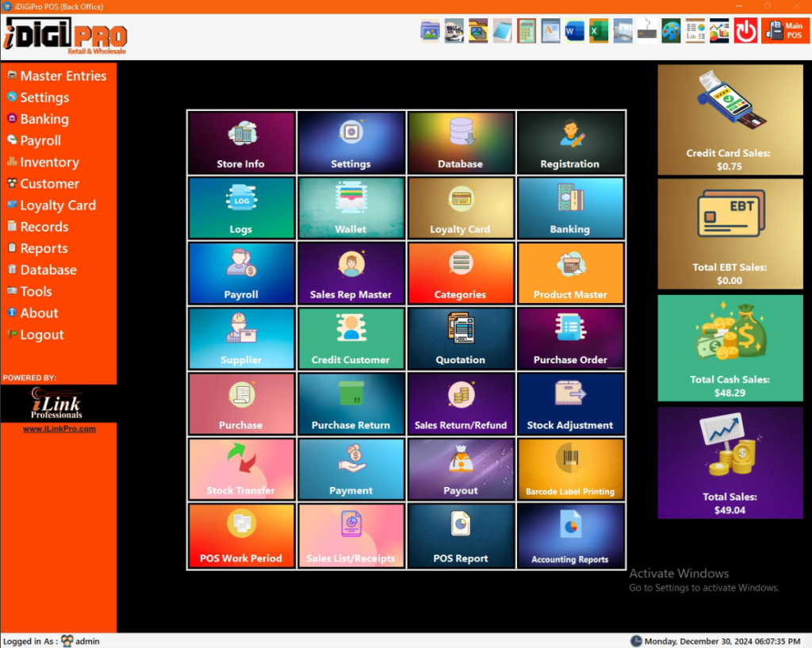812x648 pixels.
Task: Open the Wallet tile
Action: click(351, 208)
